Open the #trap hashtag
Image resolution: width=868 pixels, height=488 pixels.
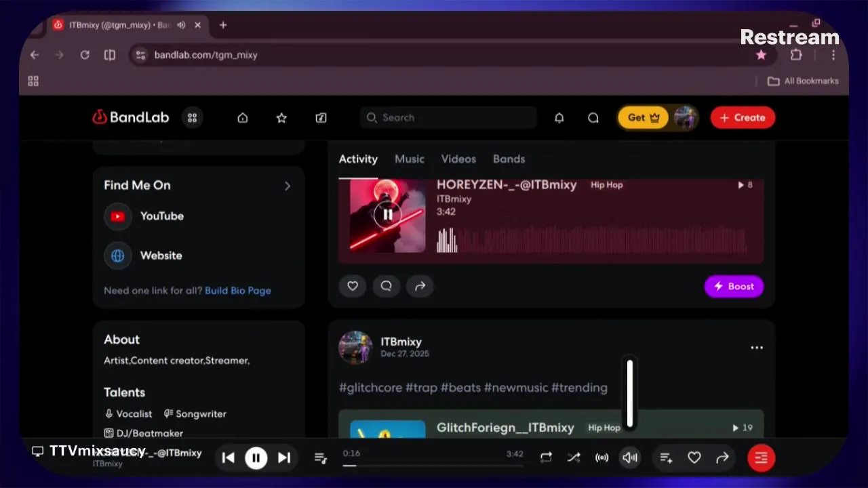[x=421, y=388]
